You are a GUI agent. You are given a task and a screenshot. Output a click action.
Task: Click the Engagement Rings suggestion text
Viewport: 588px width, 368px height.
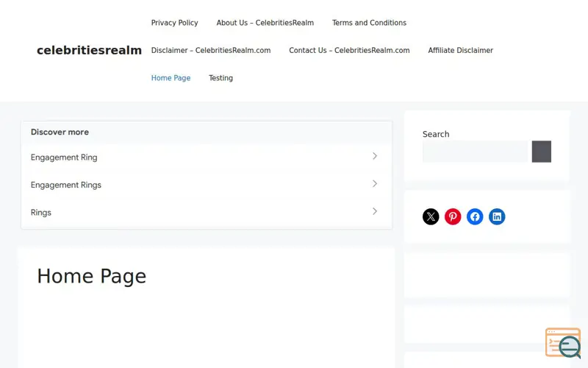click(x=66, y=185)
